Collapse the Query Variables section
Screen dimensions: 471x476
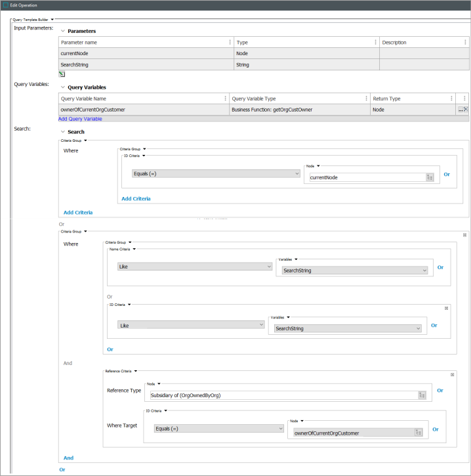pyautogui.click(x=63, y=87)
